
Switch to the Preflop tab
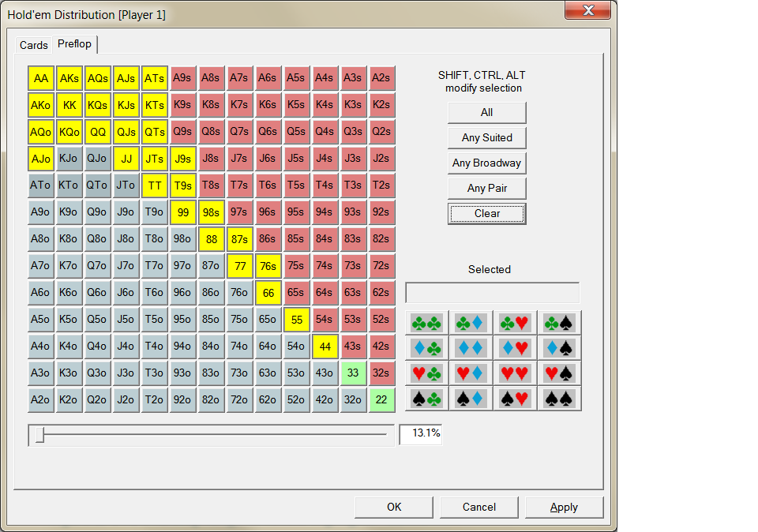(x=74, y=44)
